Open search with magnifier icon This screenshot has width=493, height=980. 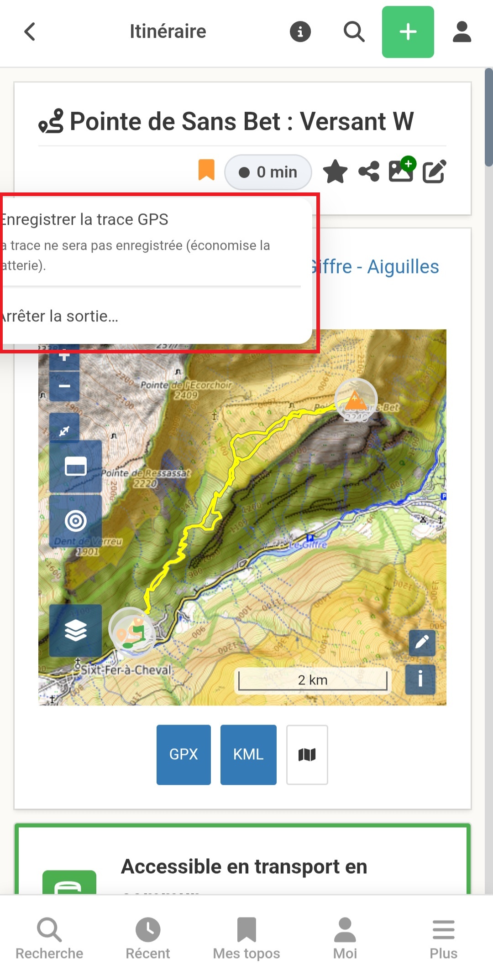tap(354, 32)
